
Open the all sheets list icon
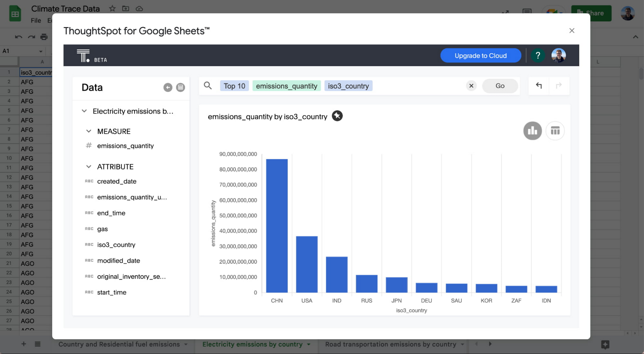tap(38, 344)
